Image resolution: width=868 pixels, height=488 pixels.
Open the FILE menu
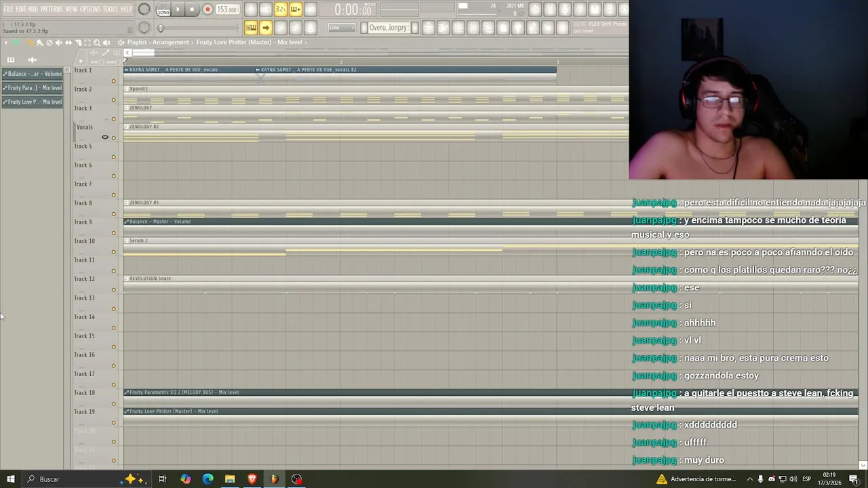pyautogui.click(x=8, y=9)
